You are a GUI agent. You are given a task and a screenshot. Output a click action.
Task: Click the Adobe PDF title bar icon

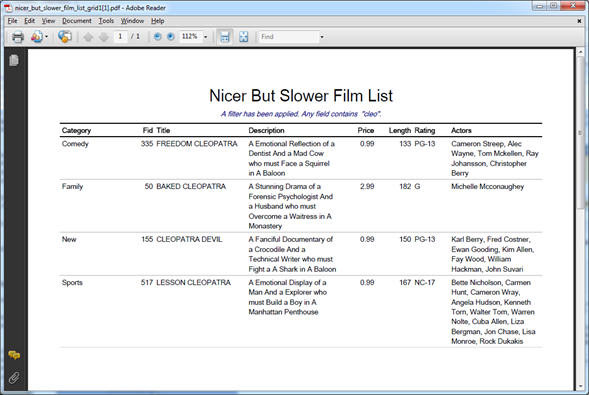(x=8, y=8)
